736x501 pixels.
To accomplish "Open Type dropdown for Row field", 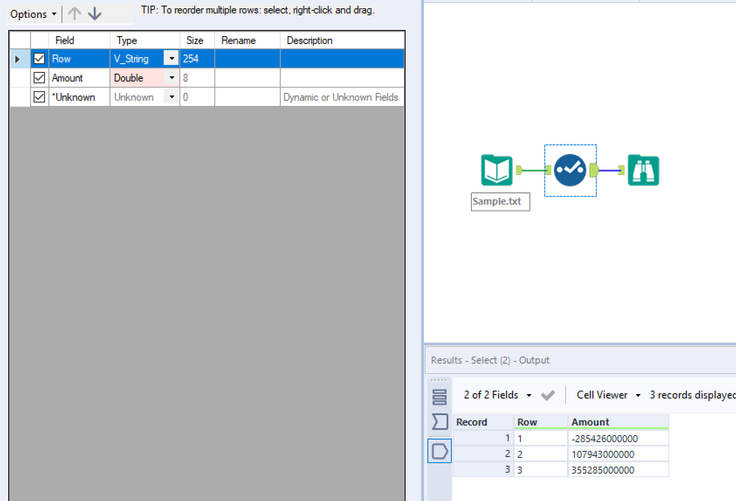I will 171,59.
